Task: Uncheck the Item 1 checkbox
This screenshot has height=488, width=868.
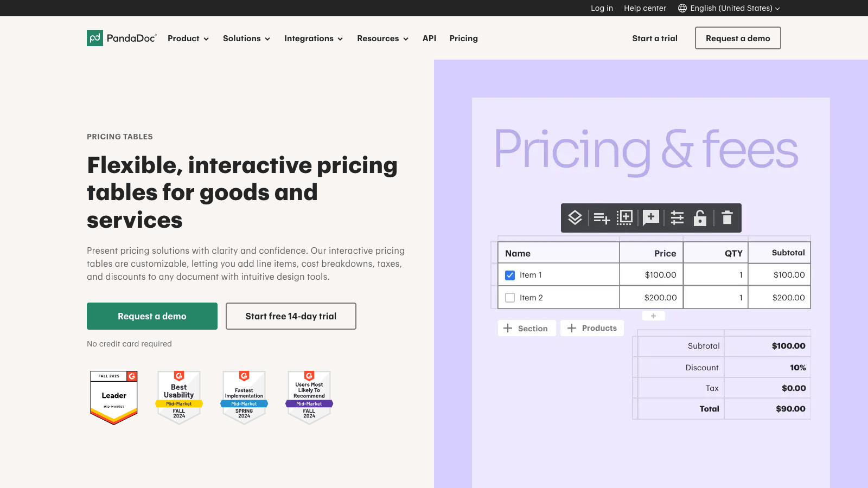Action: pyautogui.click(x=510, y=275)
